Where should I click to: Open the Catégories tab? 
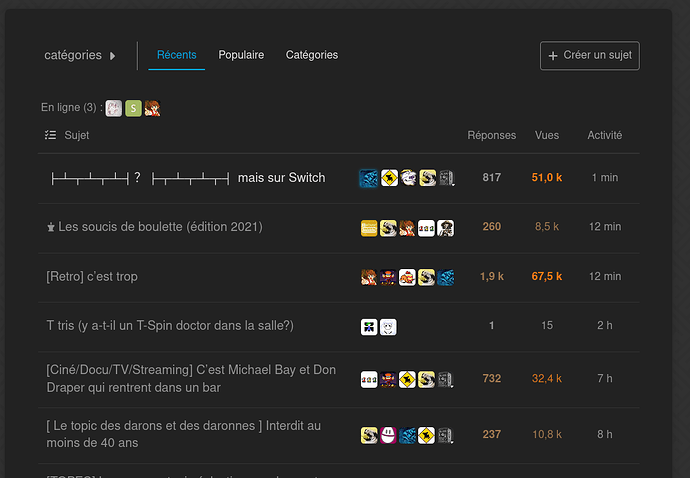point(311,55)
